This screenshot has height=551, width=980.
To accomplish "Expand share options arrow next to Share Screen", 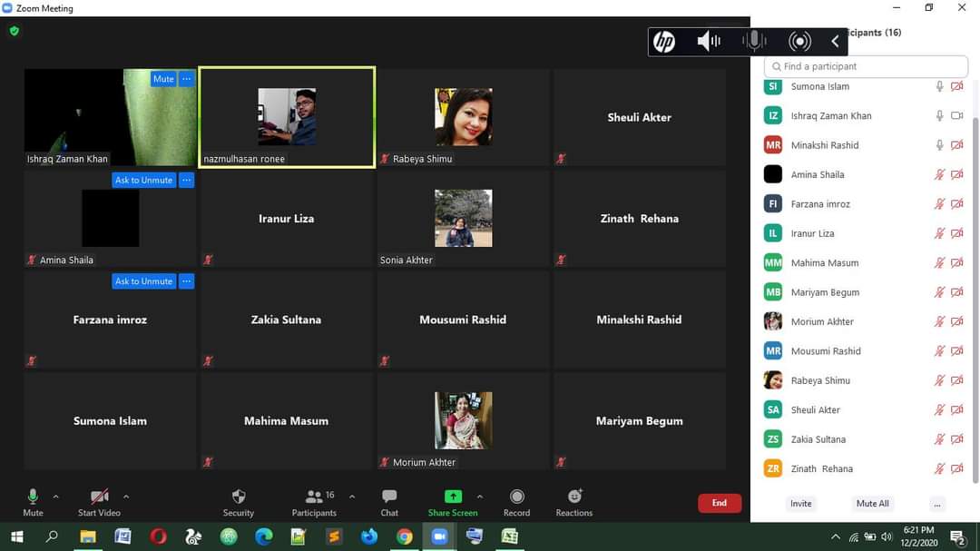I will 480,497.
